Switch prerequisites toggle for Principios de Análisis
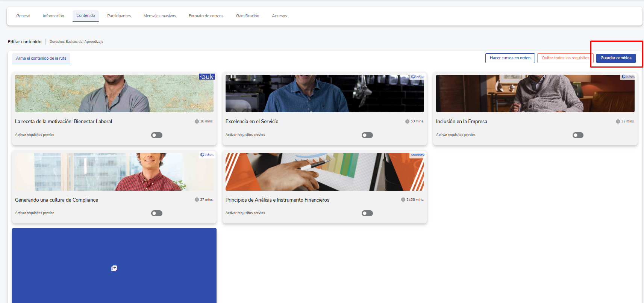This screenshot has width=644, height=303. click(x=367, y=213)
